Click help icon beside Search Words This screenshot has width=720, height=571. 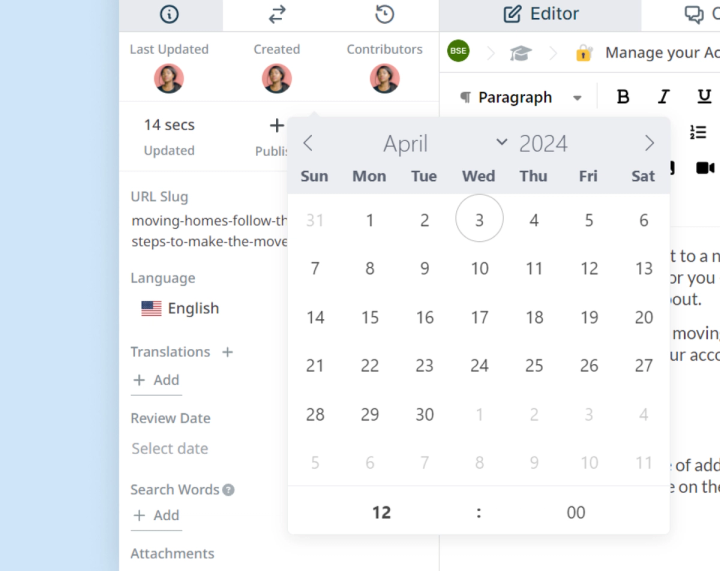228,490
